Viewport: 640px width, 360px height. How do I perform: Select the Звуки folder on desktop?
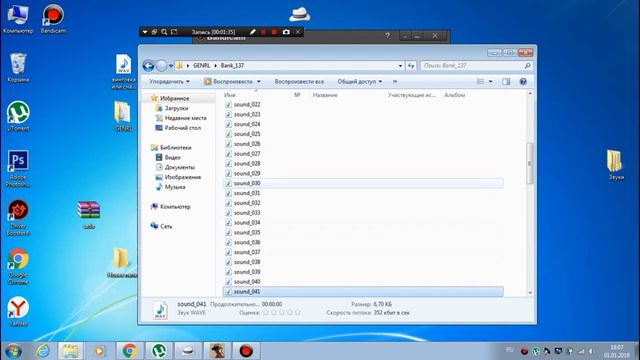tap(616, 164)
